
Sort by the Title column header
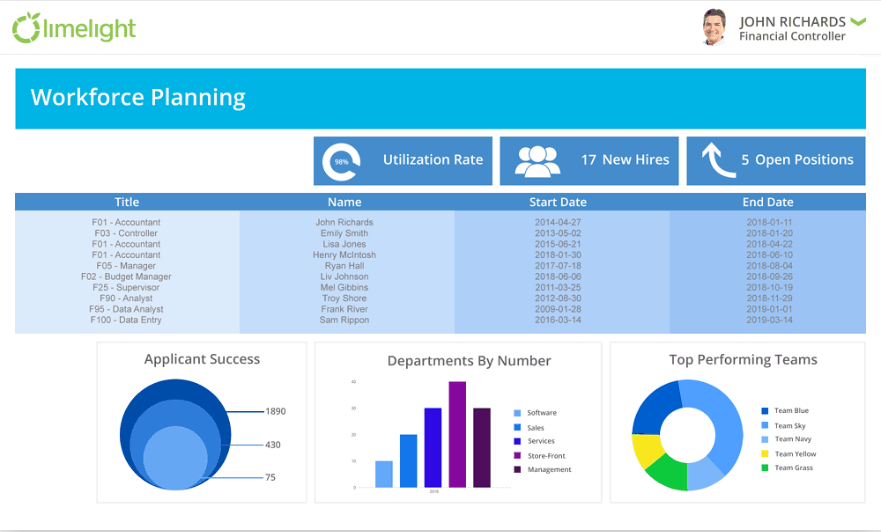click(x=127, y=202)
